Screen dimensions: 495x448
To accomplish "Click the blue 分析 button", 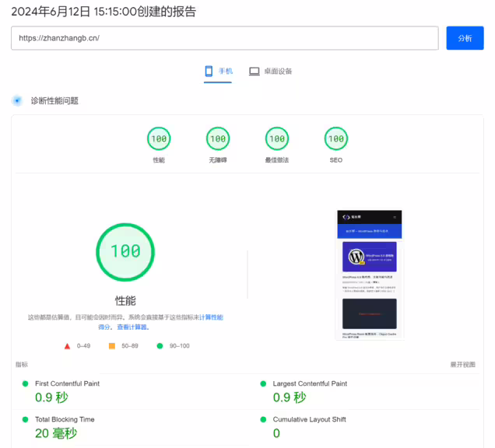I will click(465, 38).
